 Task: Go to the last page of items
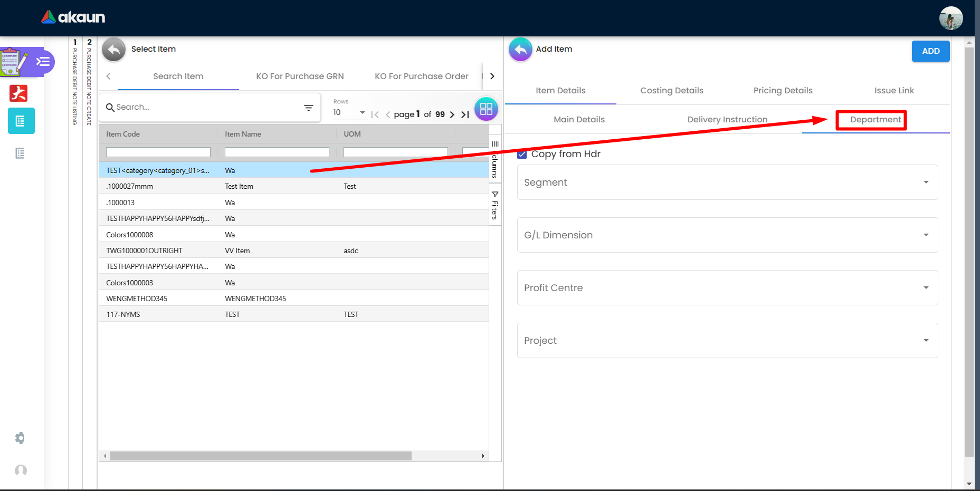(465, 114)
